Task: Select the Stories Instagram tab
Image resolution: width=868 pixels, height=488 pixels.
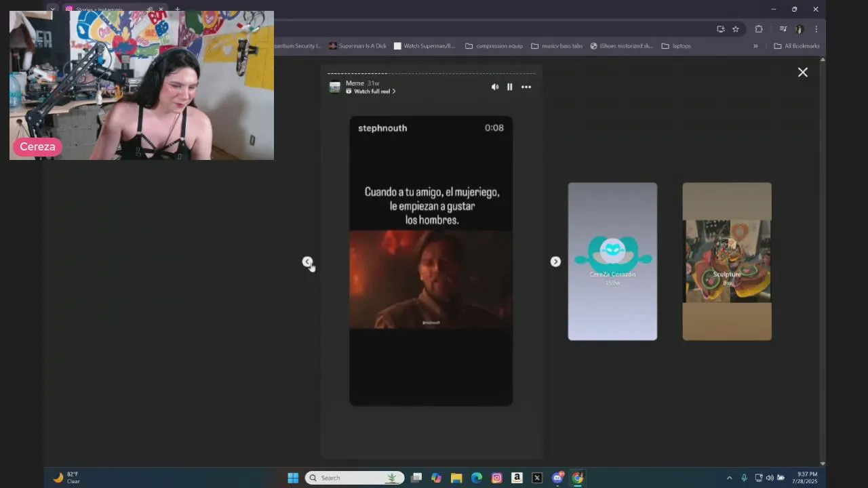Action: pyautogui.click(x=115, y=9)
